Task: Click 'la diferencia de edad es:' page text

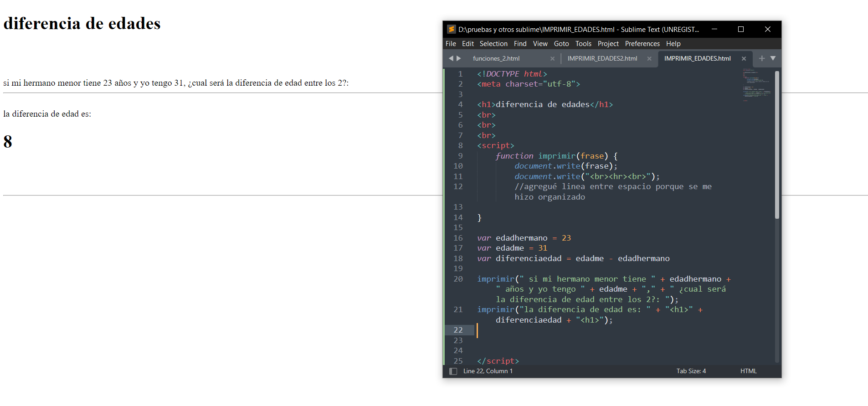Action: click(x=47, y=114)
